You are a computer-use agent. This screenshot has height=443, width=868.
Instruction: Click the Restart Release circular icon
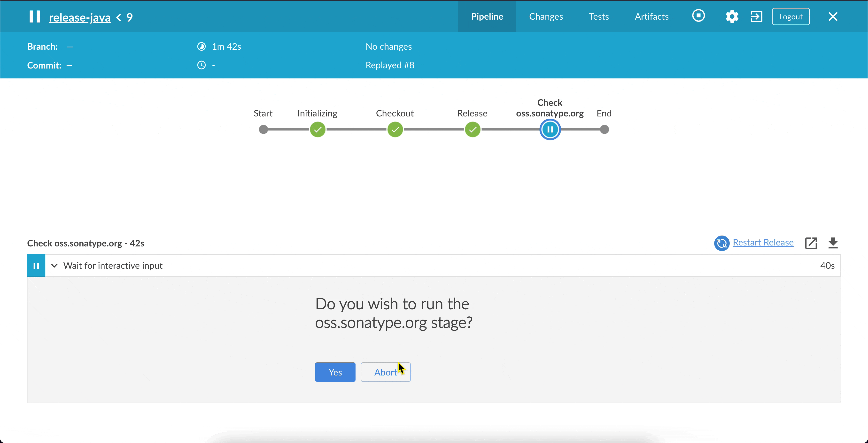click(721, 243)
